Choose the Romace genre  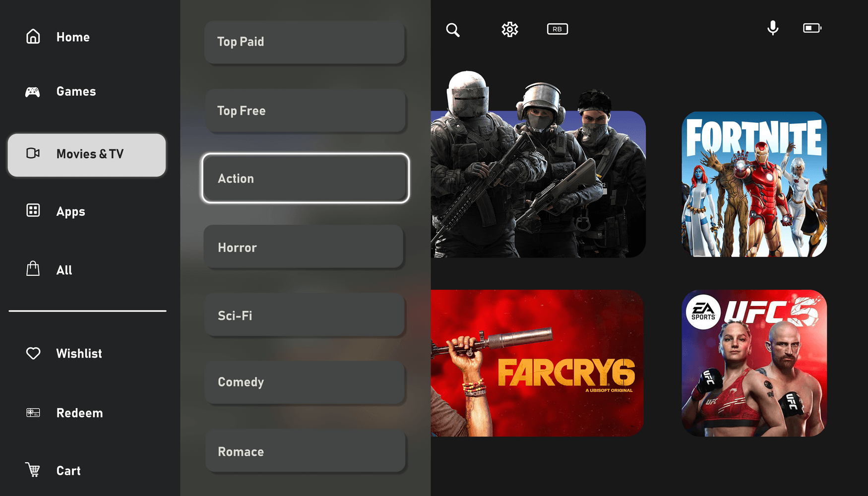click(306, 451)
